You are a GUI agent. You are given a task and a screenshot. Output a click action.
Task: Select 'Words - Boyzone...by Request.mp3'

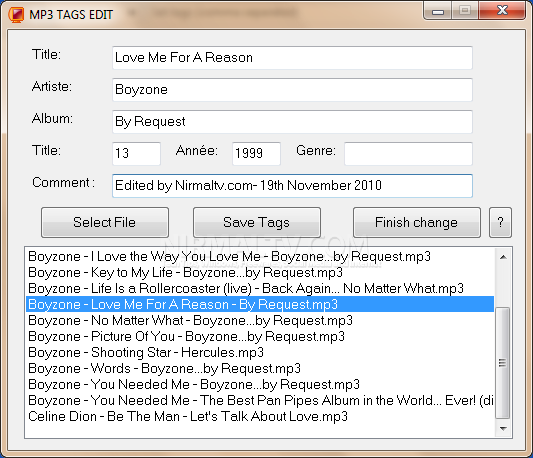coord(260,368)
